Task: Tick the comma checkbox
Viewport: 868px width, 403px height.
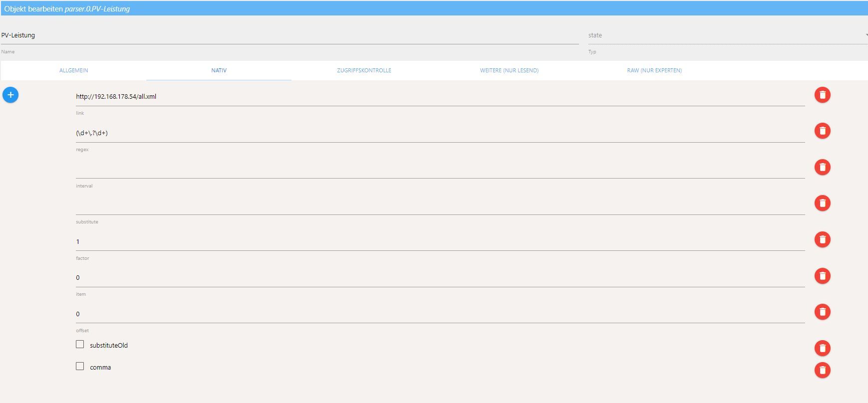Action: click(80, 366)
